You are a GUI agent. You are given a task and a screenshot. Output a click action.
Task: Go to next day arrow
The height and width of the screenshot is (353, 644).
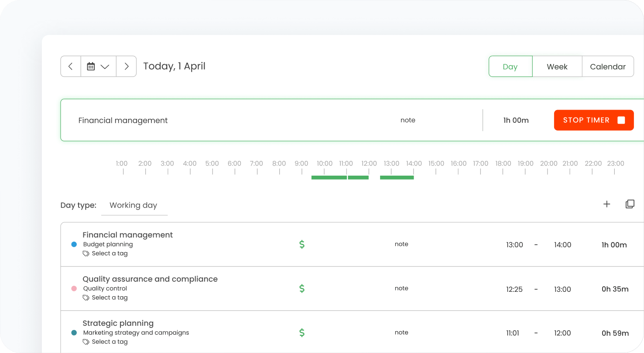(x=127, y=66)
